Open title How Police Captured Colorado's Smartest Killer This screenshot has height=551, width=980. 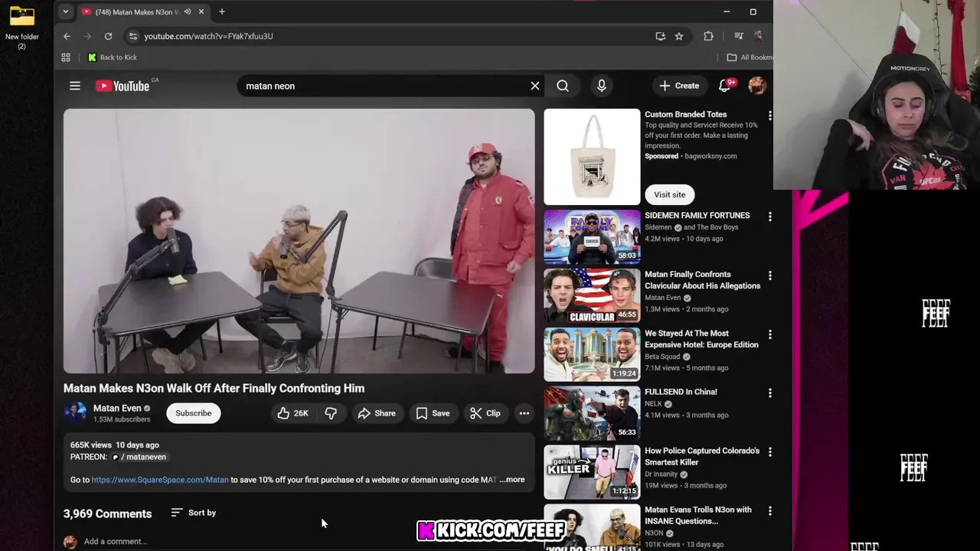click(x=702, y=456)
